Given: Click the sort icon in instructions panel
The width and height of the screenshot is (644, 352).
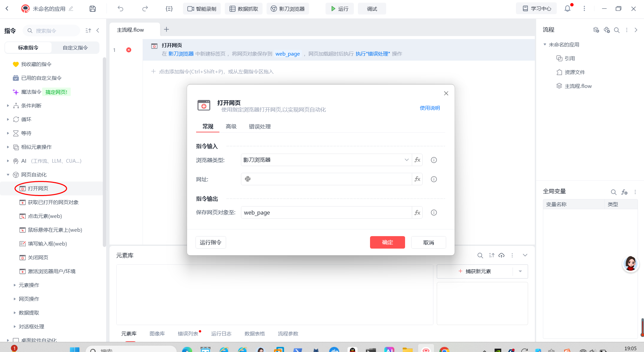Looking at the screenshot, I should (88, 31).
